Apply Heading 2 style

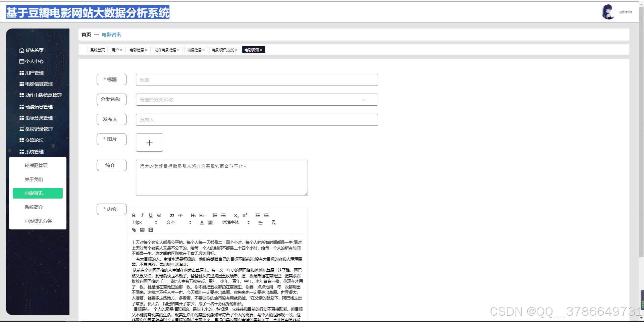pyautogui.click(x=202, y=215)
